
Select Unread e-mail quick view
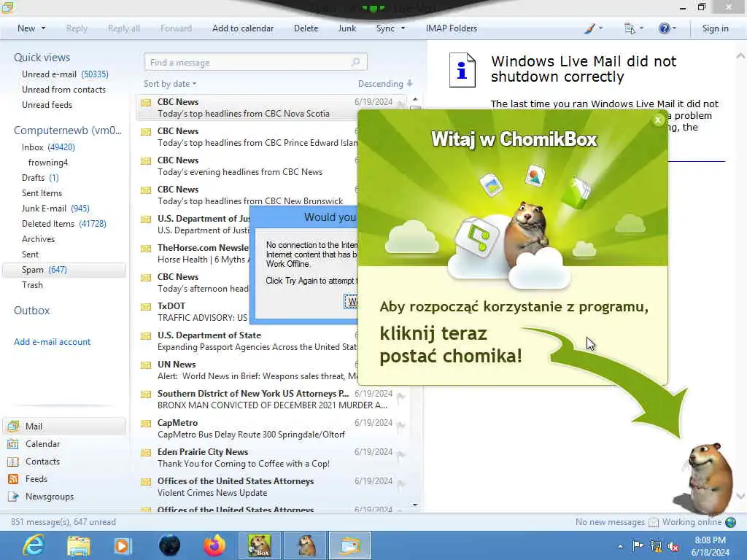pos(65,74)
